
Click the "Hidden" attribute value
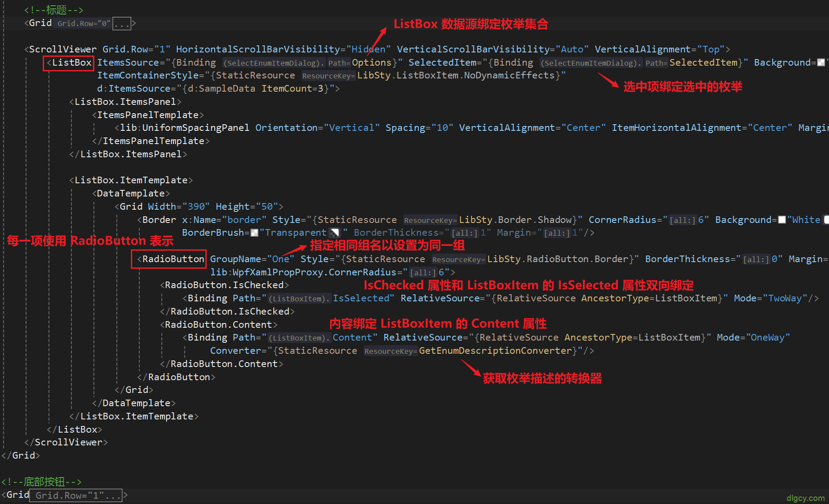click(x=368, y=49)
